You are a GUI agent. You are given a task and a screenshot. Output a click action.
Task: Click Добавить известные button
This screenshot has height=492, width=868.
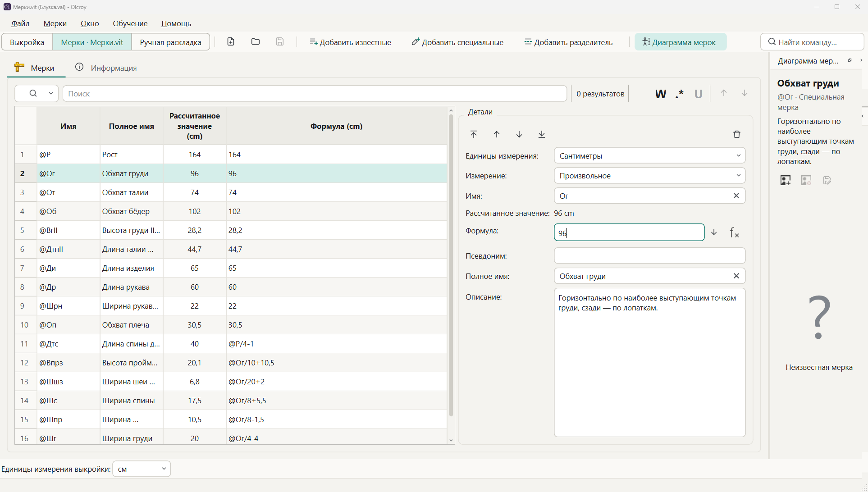click(x=351, y=42)
